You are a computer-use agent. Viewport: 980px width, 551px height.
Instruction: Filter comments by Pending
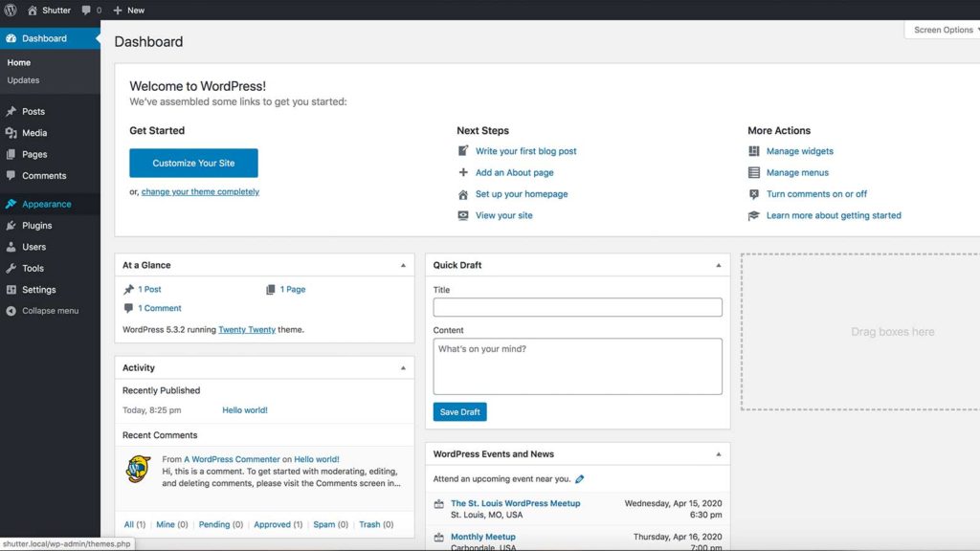pos(214,524)
